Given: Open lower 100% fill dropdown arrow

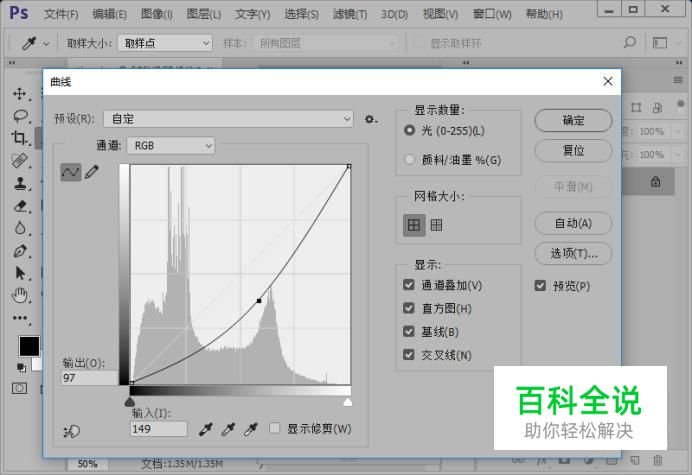Looking at the screenshot, I should coord(677,155).
